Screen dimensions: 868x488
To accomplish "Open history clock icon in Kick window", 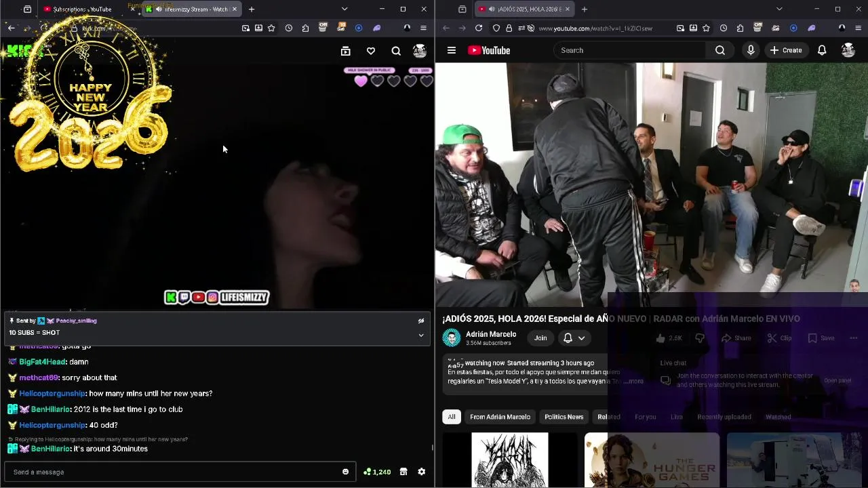I will tap(289, 28).
